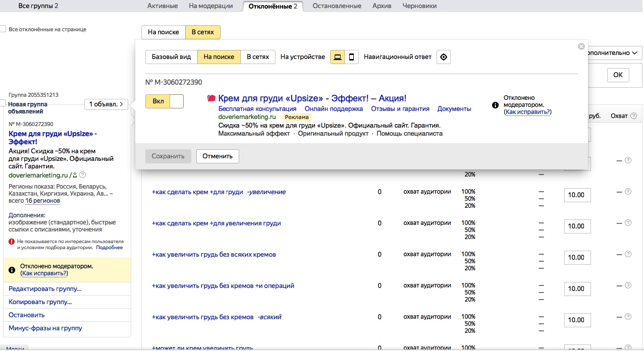Click info icon beside 'Отклонено модератором' in popup
The image size is (644, 351).
pyautogui.click(x=495, y=105)
